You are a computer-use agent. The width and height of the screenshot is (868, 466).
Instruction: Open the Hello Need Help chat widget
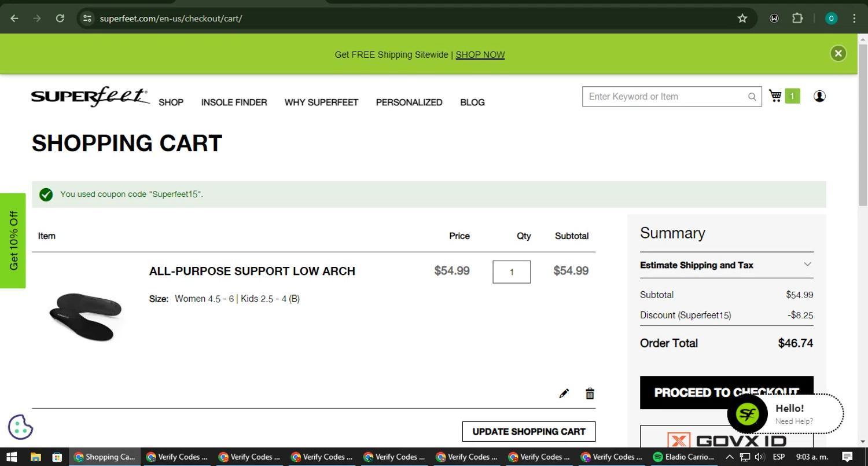click(785, 414)
